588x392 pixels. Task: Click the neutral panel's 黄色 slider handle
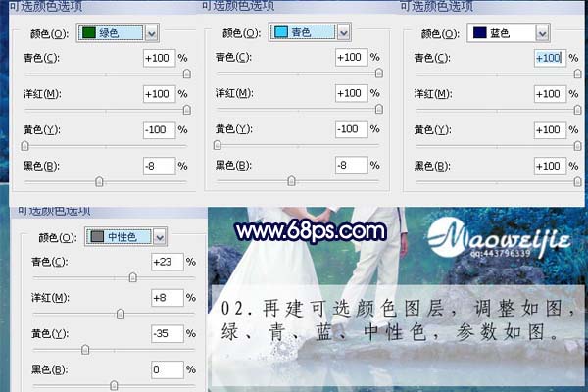click(85, 350)
